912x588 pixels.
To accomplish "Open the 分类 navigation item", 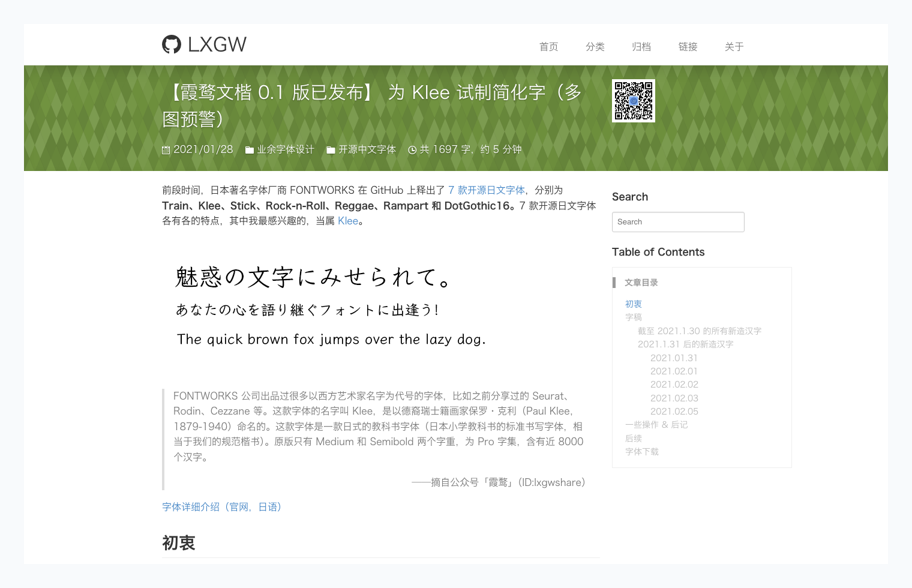I will click(x=595, y=47).
